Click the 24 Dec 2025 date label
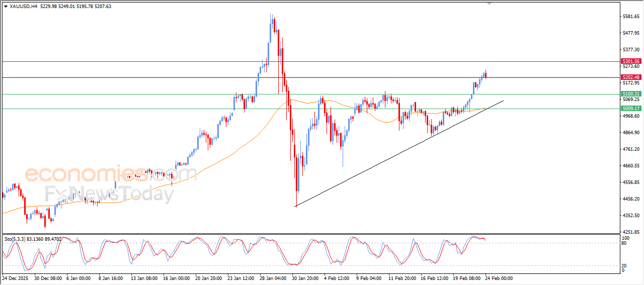644x285 pixels. click(x=16, y=278)
